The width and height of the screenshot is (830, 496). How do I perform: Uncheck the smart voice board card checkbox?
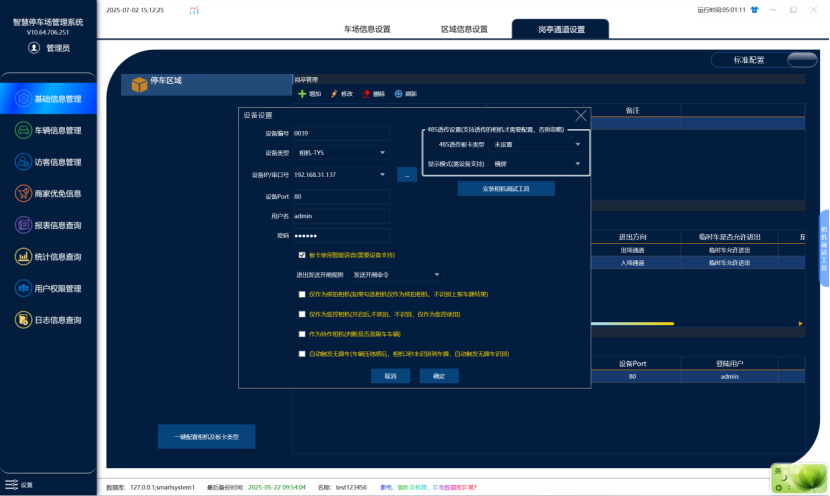[302, 255]
